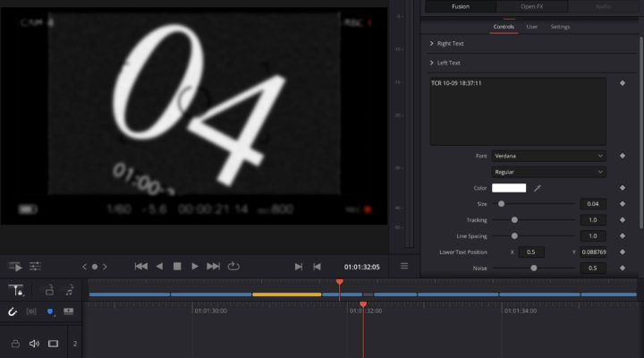Viewport: 644px width, 358px height.
Task: Click the Size slider handle
Action: pyautogui.click(x=502, y=204)
